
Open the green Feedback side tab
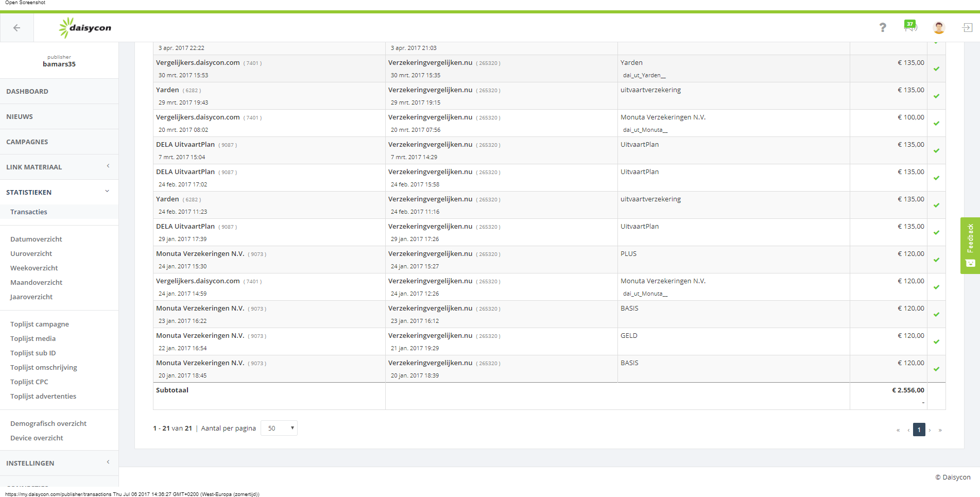tap(970, 246)
